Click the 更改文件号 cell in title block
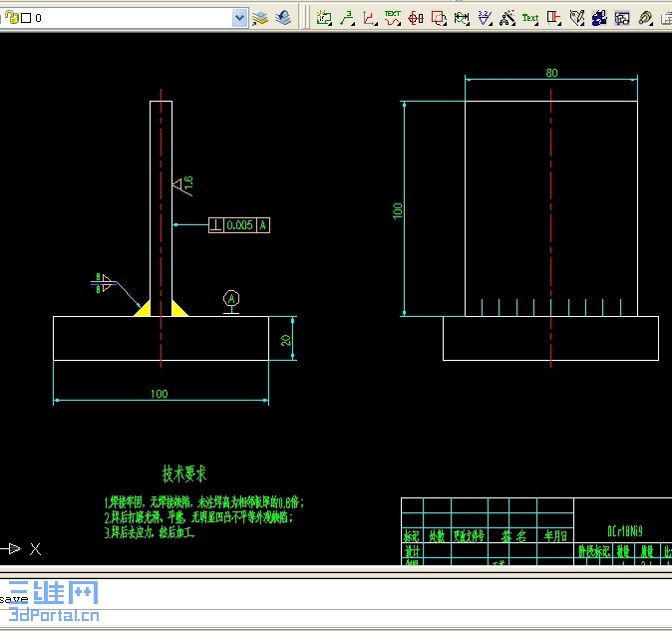 (x=470, y=536)
